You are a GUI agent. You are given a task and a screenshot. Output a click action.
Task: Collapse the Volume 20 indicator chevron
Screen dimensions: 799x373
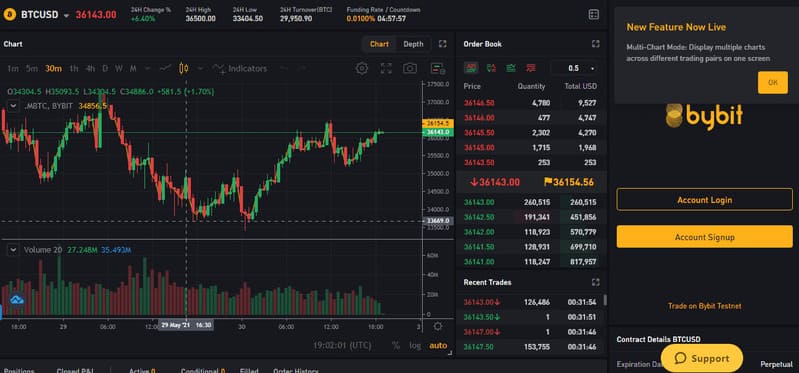click(x=13, y=250)
